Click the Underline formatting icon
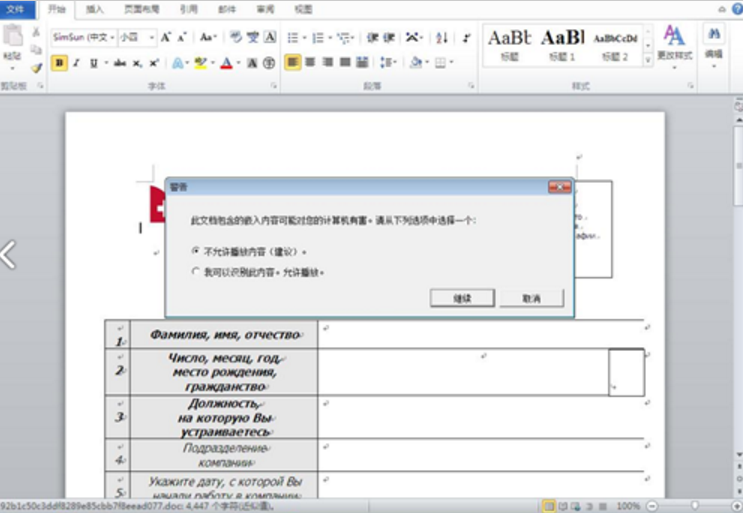The image size is (743, 513). 93,63
